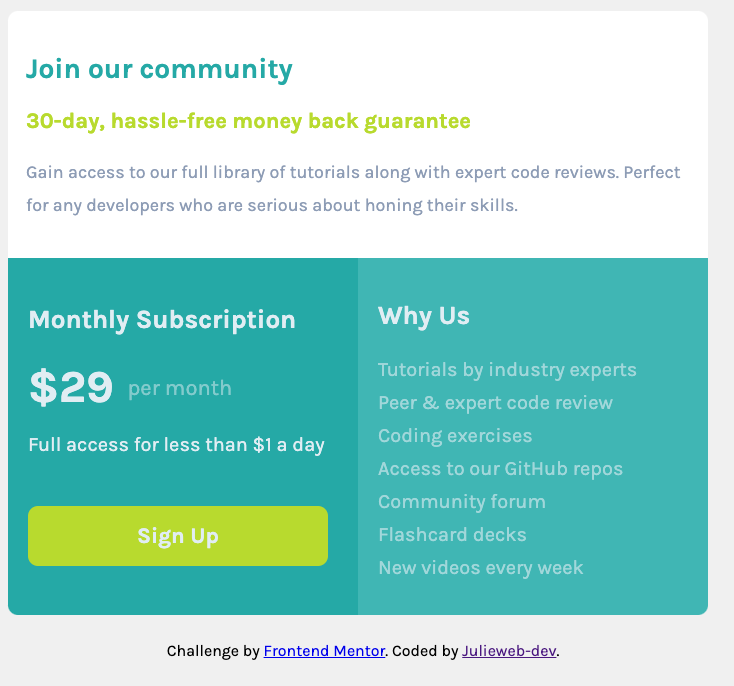Select Tutorials by industry experts item
The width and height of the screenshot is (734, 686).
[507, 370]
